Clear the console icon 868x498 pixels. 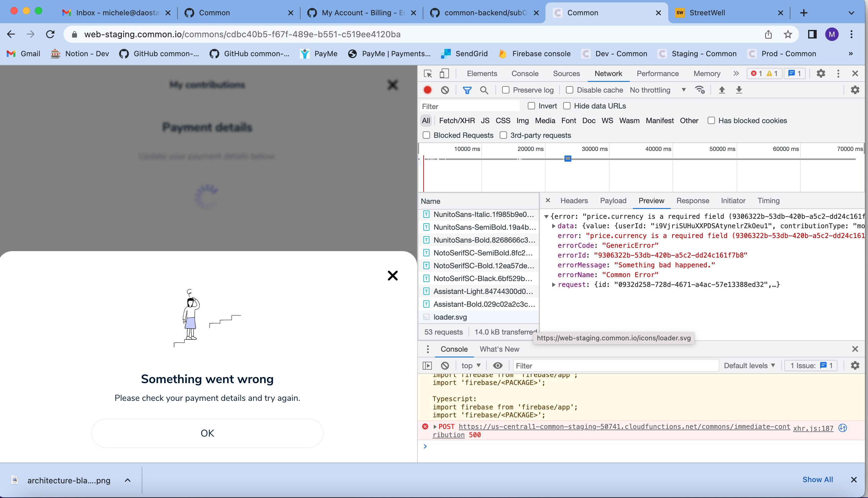tap(445, 366)
